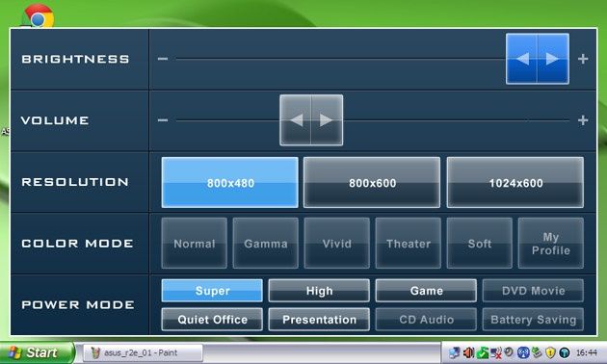Click the disconnected wireless network tray icon

coord(496,352)
